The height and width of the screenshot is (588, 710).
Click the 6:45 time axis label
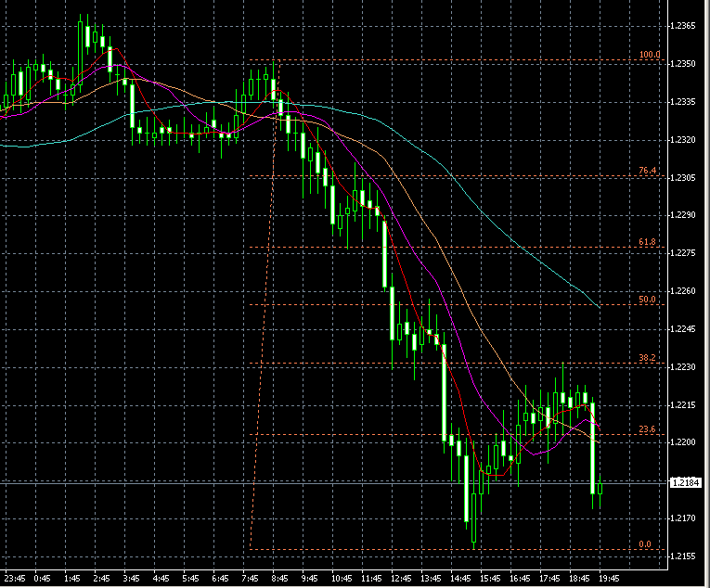pyautogui.click(x=221, y=579)
